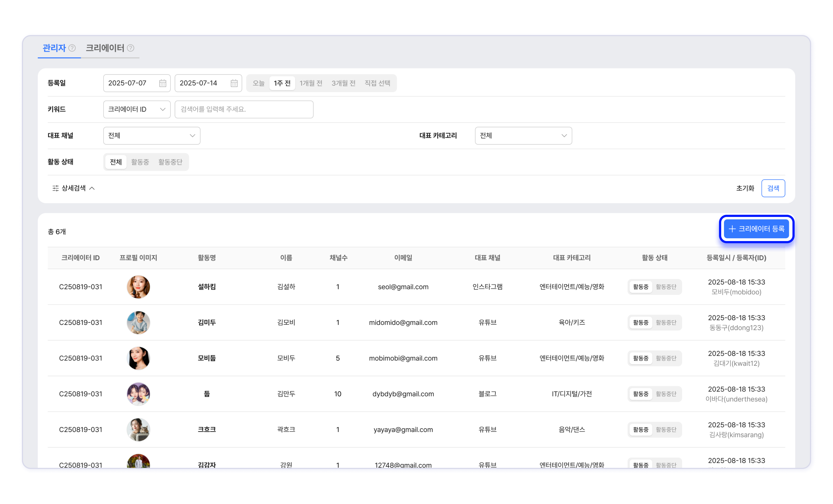Screen dimensions: 833x504
Task: Select 1개월 전 date range option
Action: 311,83
